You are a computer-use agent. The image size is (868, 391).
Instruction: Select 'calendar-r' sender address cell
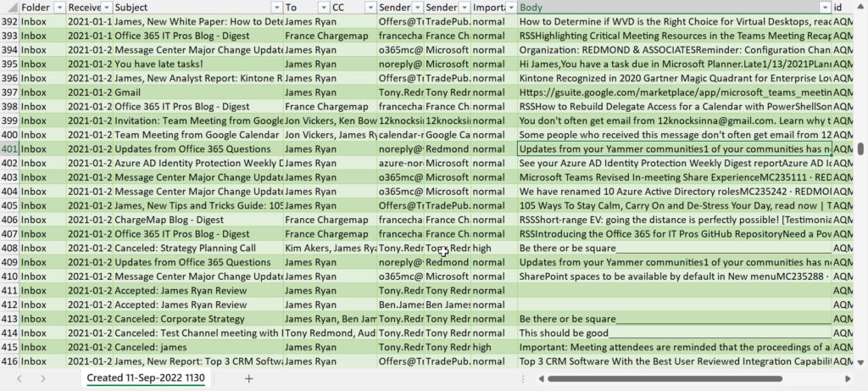(x=401, y=135)
